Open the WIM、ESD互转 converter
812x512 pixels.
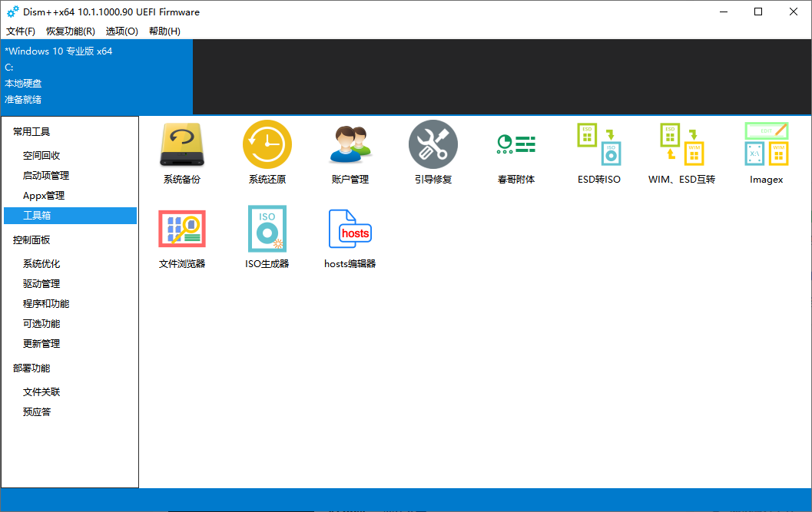point(681,154)
